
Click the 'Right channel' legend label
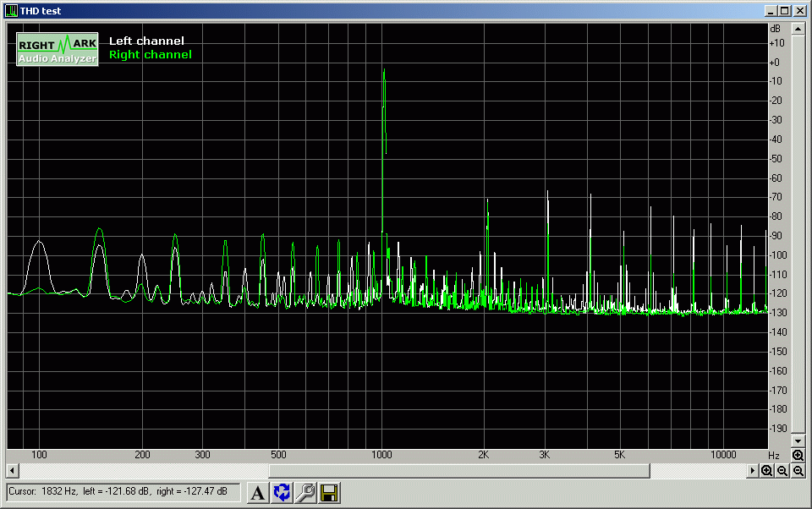click(x=151, y=54)
